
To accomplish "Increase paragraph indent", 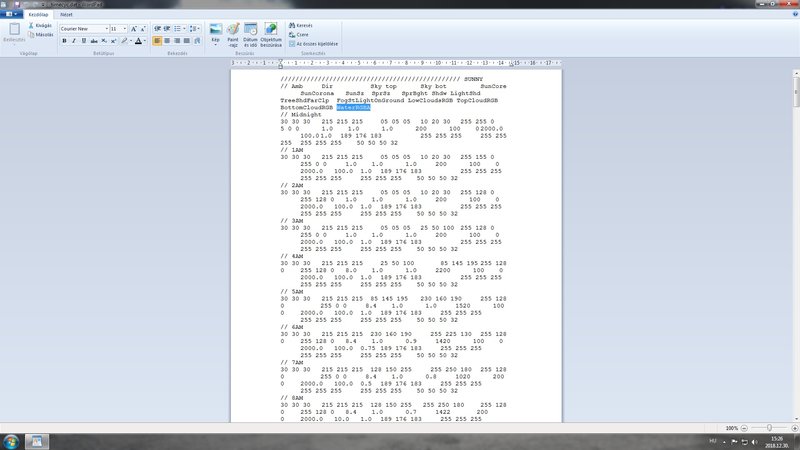I will (167, 29).
